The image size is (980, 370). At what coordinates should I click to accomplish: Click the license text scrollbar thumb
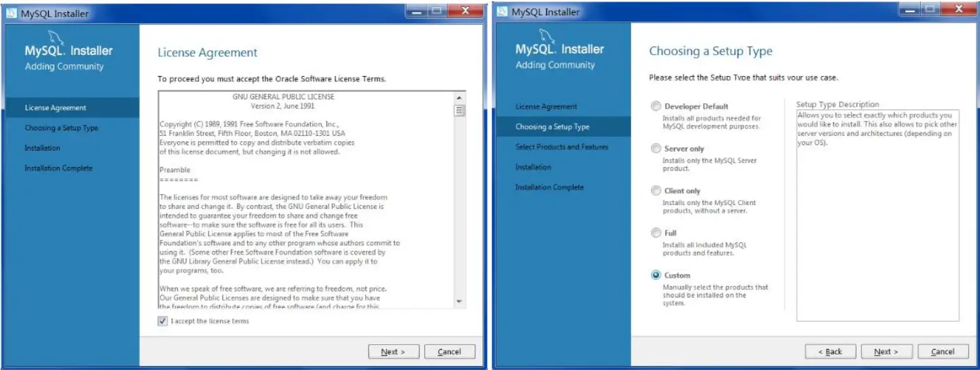click(x=459, y=111)
